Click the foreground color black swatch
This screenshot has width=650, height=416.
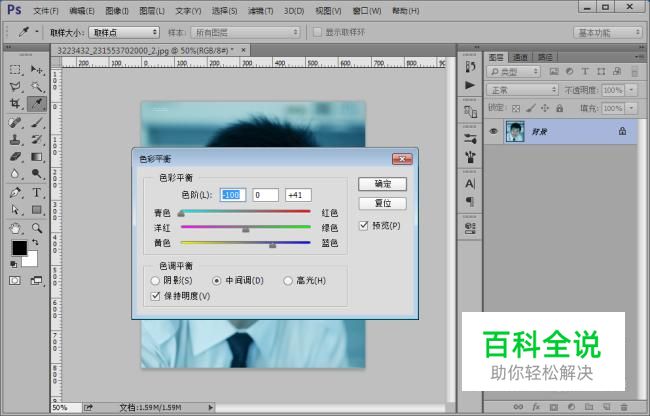[18, 247]
